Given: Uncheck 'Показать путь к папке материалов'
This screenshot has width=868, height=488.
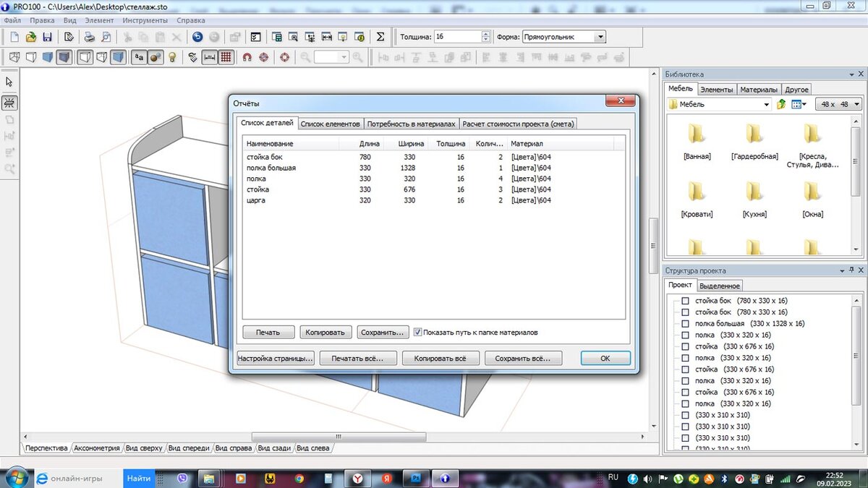Looking at the screenshot, I should [x=418, y=333].
